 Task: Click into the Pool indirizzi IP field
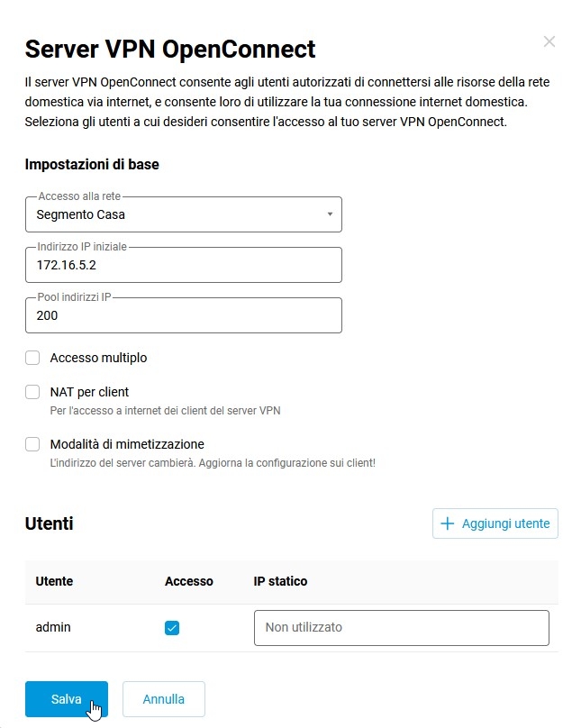184,316
